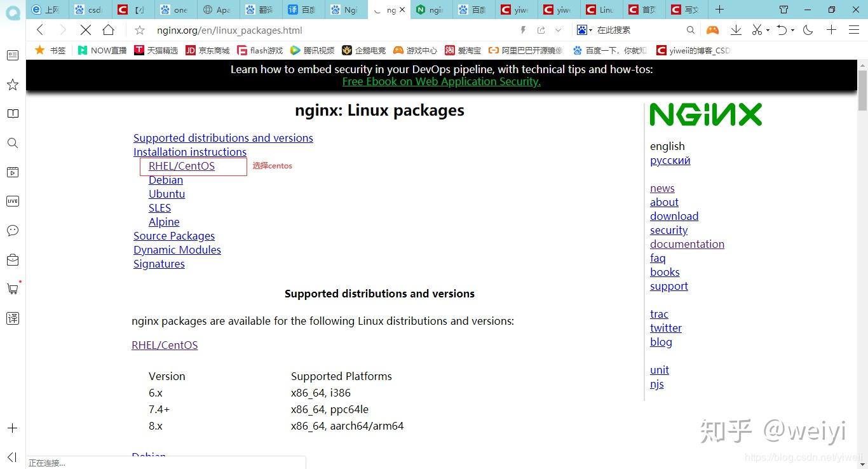Switch to the 写文 tab
This screenshot has width=868, height=469.
click(x=686, y=10)
